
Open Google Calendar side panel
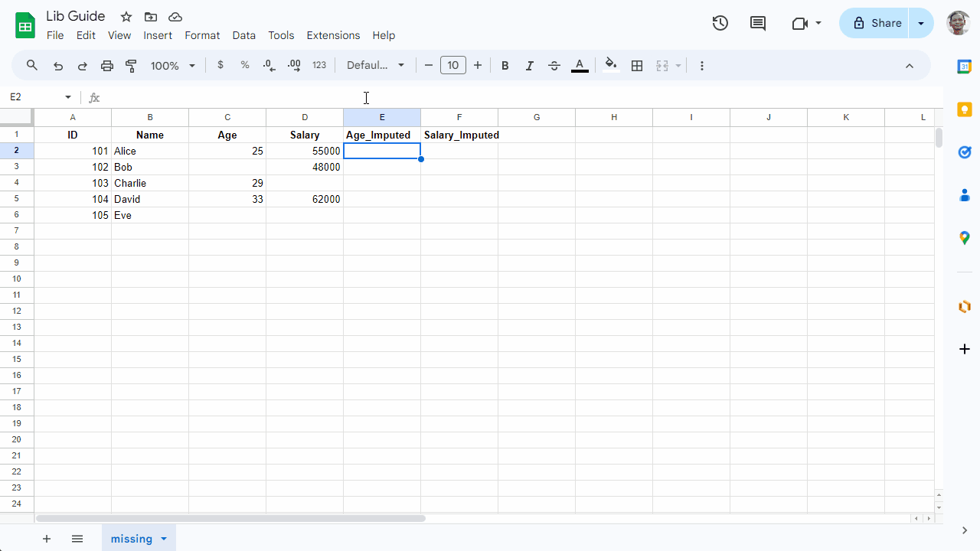[965, 67]
